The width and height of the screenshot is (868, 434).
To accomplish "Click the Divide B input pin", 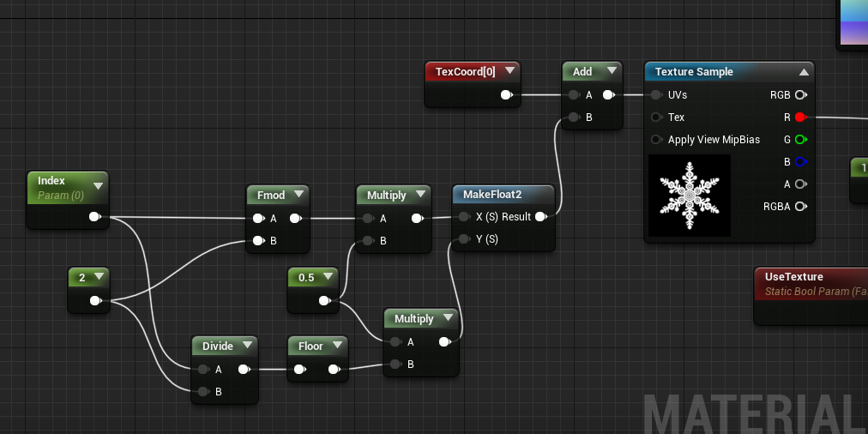I will coord(204,391).
